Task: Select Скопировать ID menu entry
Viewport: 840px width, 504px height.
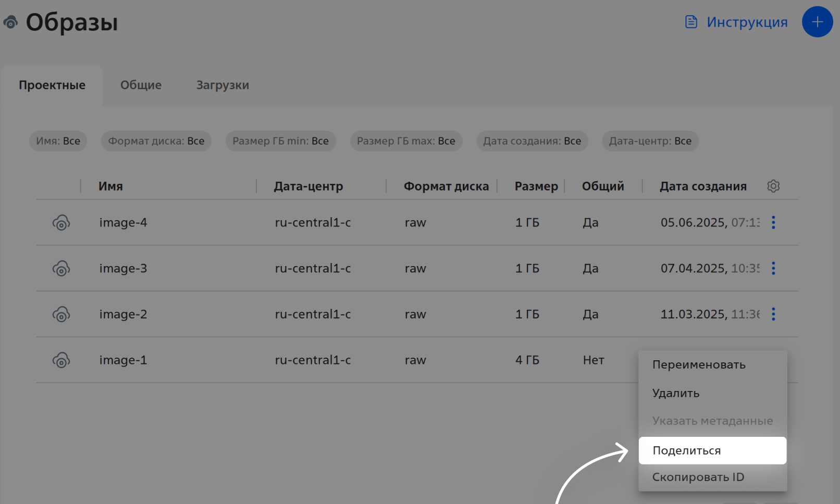Action: [698, 477]
